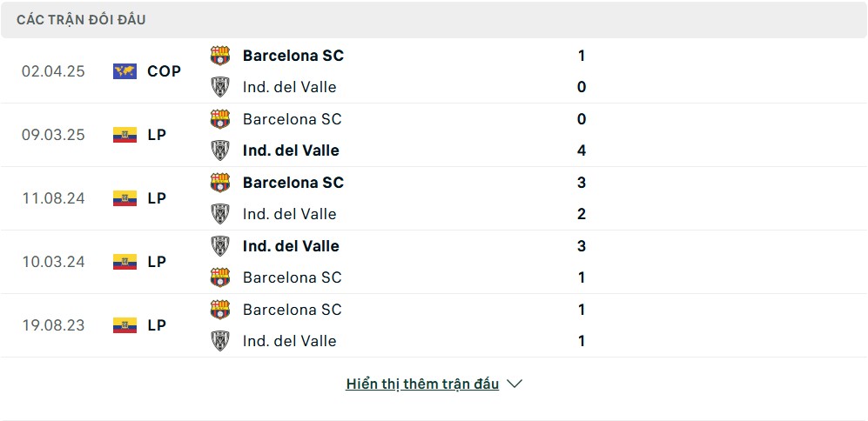
Task: Click Ecuador flag icon for 19.08.23 match
Action: click(124, 325)
